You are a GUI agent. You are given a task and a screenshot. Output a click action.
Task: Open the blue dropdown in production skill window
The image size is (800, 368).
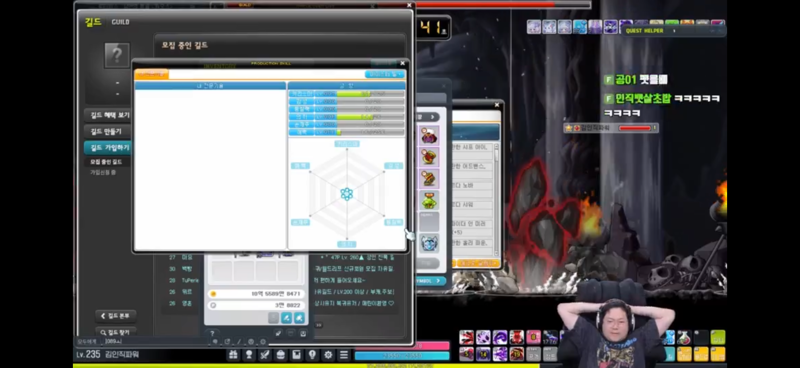[384, 75]
